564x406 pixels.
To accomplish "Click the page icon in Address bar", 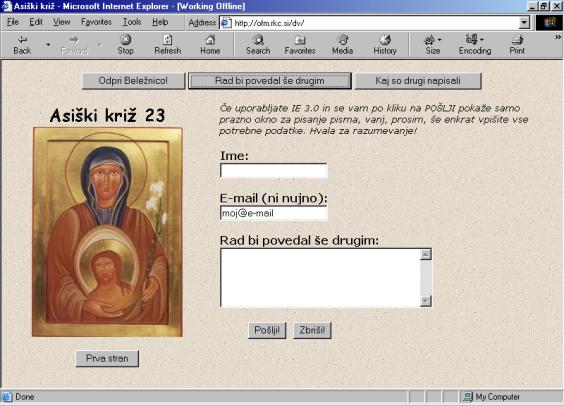I will (x=226, y=23).
